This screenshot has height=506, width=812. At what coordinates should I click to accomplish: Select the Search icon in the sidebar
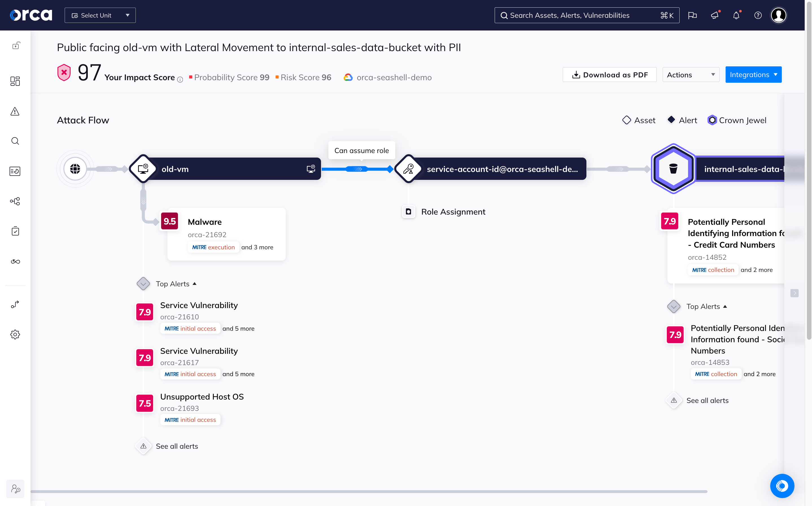click(15, 141)
